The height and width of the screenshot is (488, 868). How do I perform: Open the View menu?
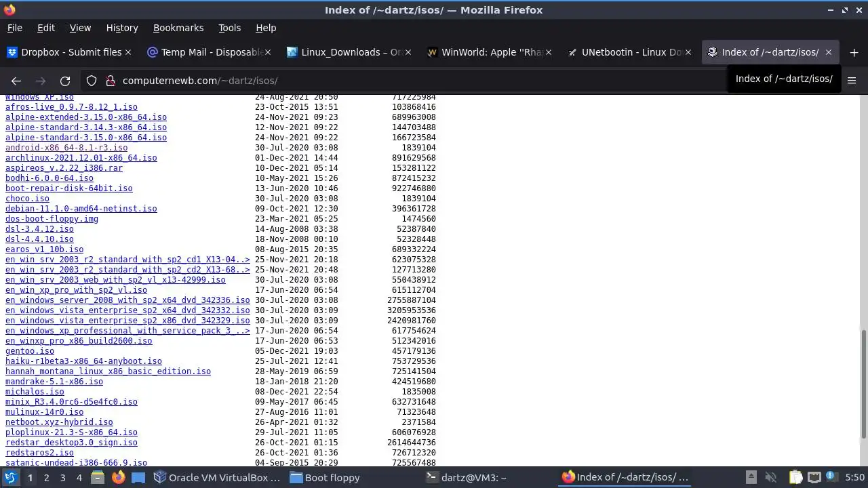tap(80, 28)
